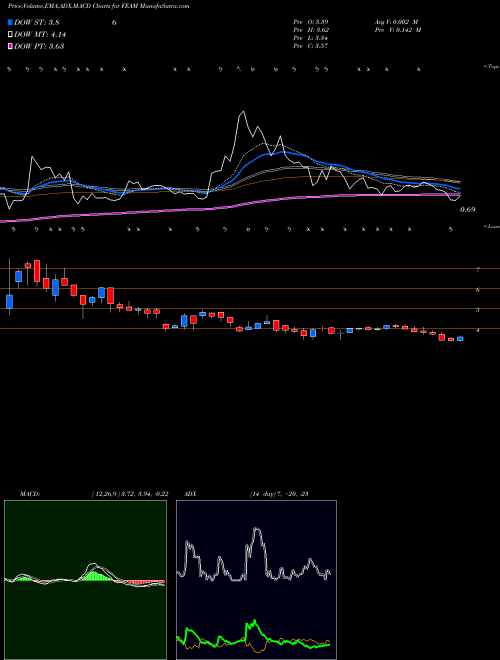Click the 'Pre H: 3.62' value
This screenshot has width=500, height=660.
(x=311, y=30)
